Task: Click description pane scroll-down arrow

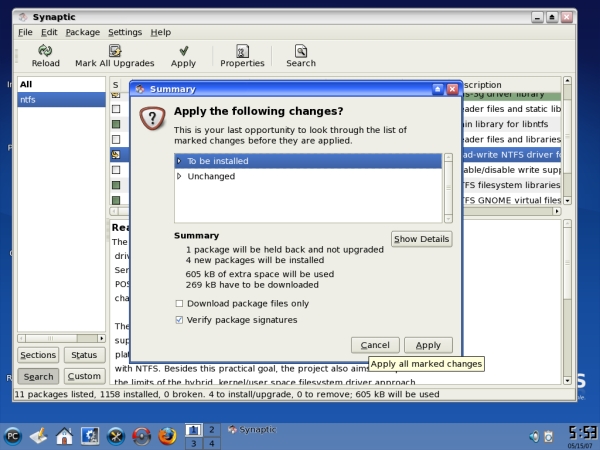Action: 567,380
